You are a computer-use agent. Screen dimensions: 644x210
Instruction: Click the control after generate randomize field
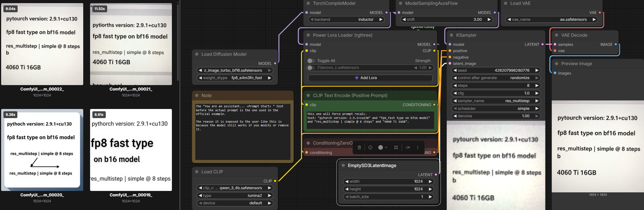coord(495,78)
